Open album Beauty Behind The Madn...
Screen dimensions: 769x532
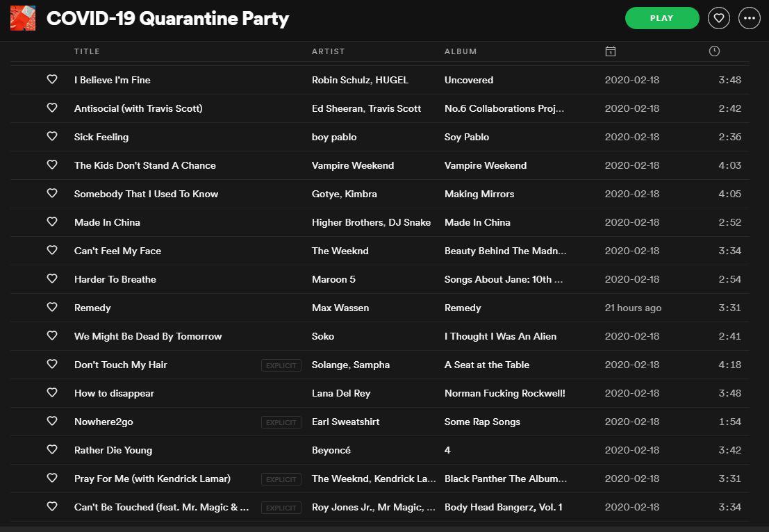click(x=505, y=251)
